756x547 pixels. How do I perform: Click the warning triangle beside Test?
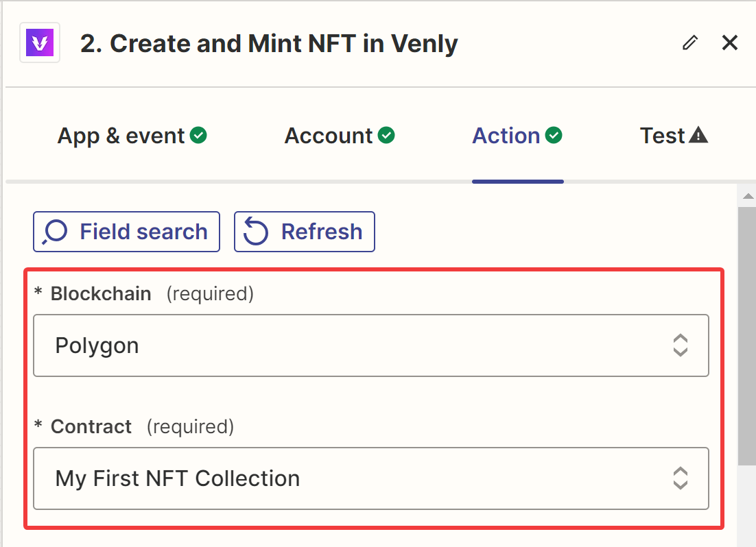click(x=698, y=136)
